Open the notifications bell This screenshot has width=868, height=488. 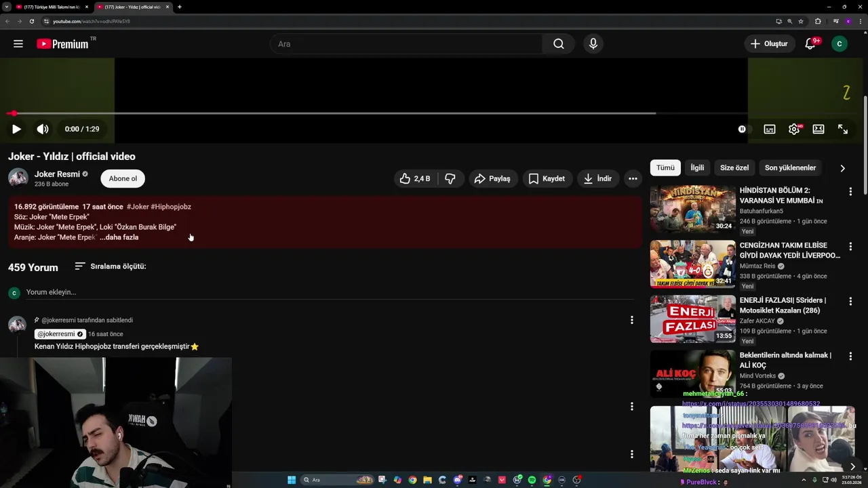[x=810, y=44]
